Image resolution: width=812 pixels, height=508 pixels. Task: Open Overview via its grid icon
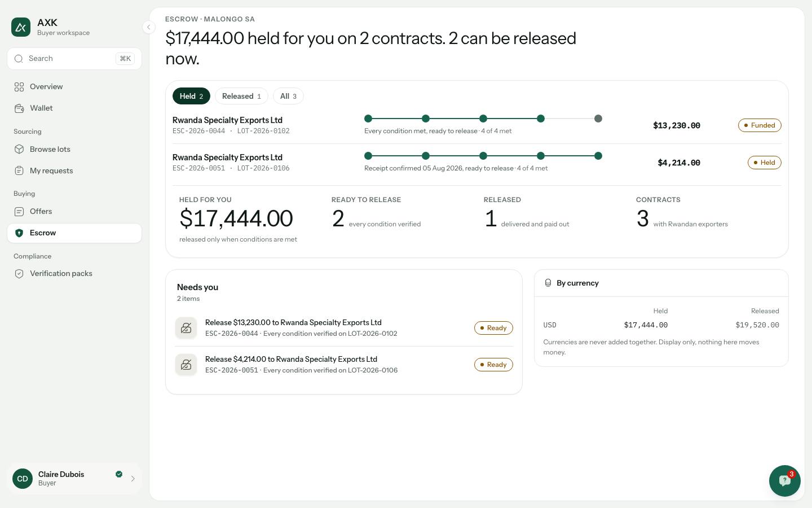click(x=19, y=87)
